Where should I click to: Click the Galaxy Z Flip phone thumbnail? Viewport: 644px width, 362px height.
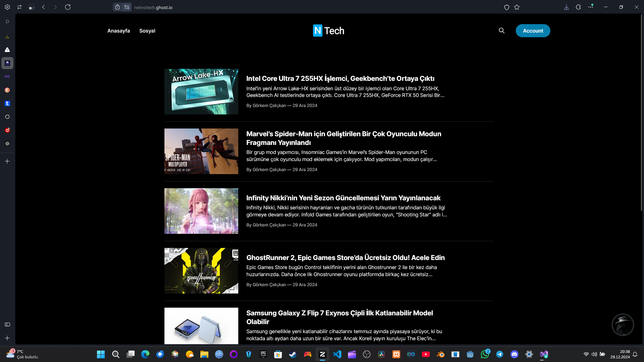click(x=201, y=326)
